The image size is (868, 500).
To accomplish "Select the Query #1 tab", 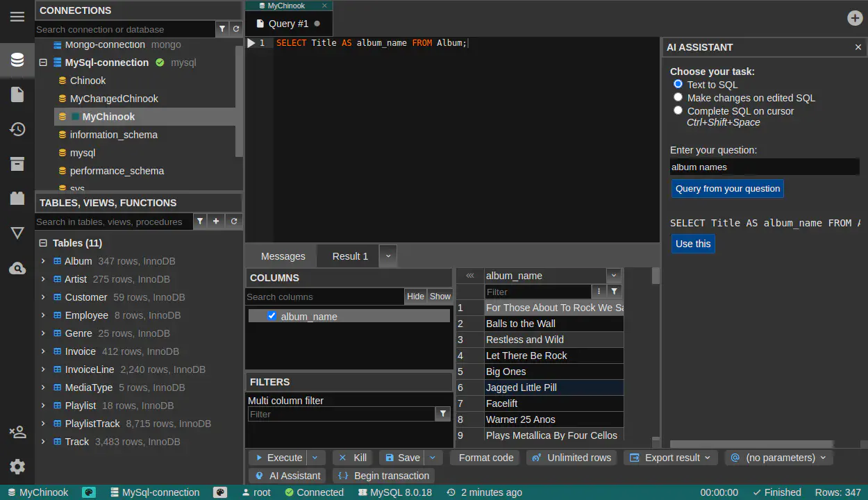I will click(x=289, y=24).
